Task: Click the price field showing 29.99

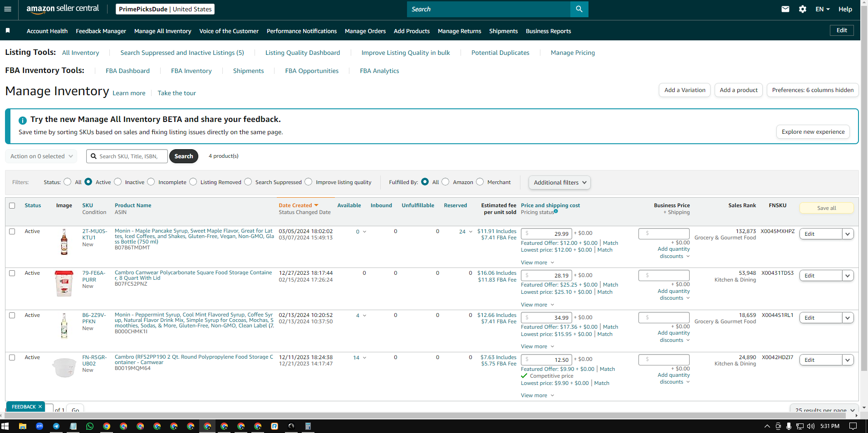Action: click(x=546, y=234)
